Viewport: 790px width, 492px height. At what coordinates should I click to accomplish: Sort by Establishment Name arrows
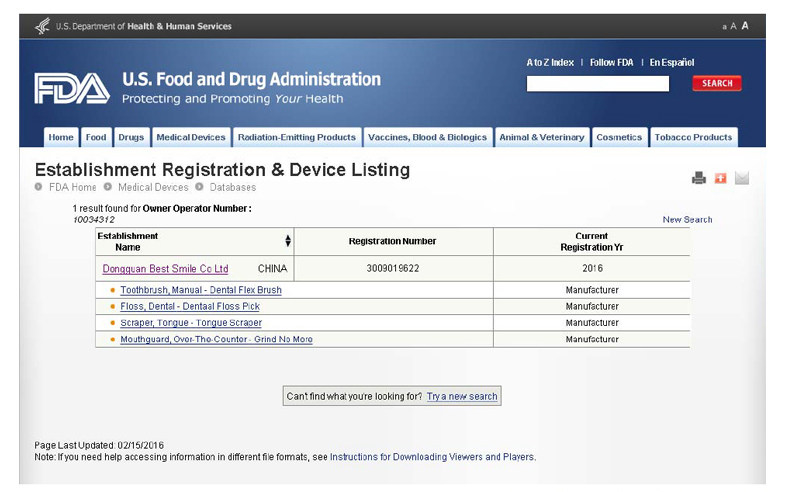[288, 241]
